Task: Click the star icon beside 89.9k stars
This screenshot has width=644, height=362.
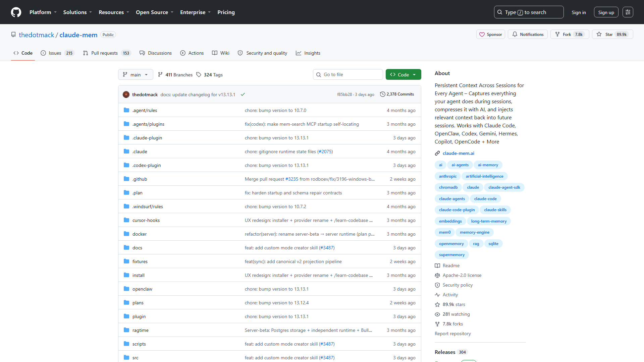Action: click(437, 304)
